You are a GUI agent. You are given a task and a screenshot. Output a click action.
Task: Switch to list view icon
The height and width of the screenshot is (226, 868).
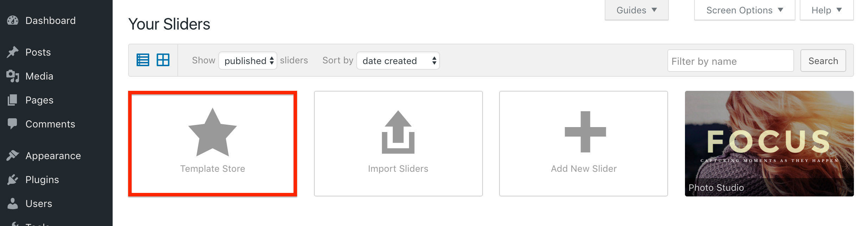pos(143,60)
